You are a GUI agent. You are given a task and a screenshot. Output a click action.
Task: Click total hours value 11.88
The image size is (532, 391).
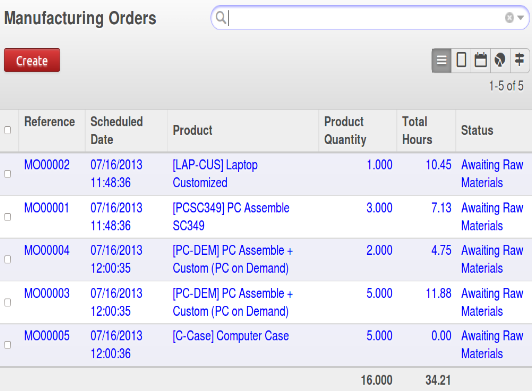click(x=438, y=293)
